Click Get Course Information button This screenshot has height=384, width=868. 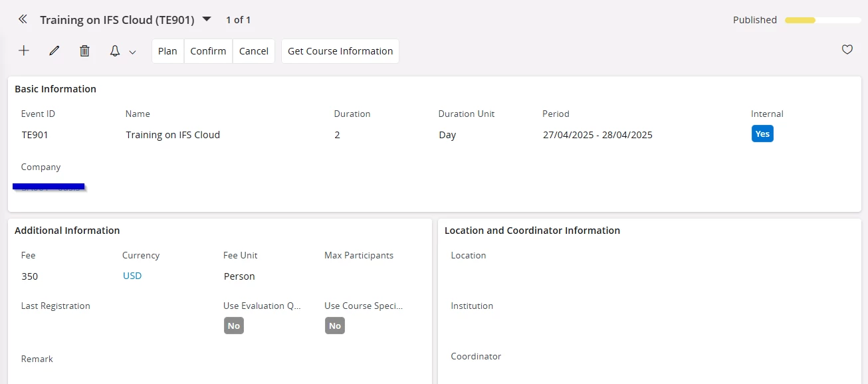pyautogui.click(x=340, y=51)
